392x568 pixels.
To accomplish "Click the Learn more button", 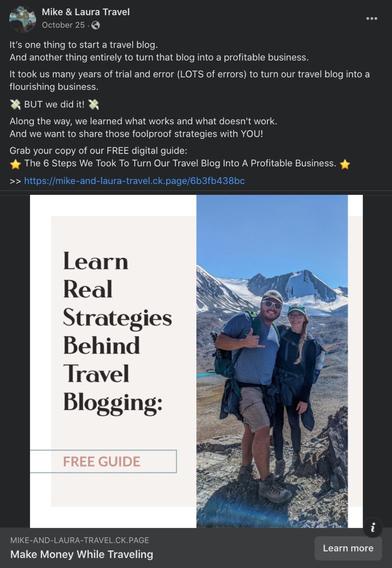I will coord(348,548).
